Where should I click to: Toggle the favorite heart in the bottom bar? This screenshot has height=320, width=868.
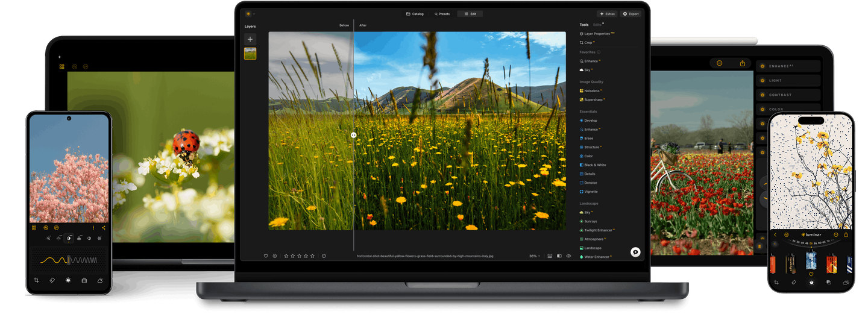(266, 256)
